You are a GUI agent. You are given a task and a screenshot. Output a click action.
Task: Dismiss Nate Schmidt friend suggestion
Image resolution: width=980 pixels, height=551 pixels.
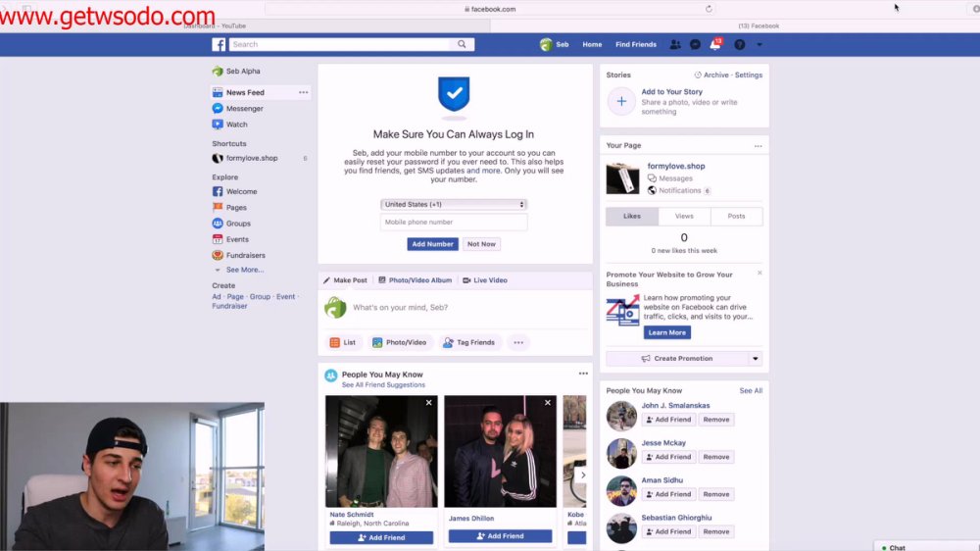pos(429,403)
